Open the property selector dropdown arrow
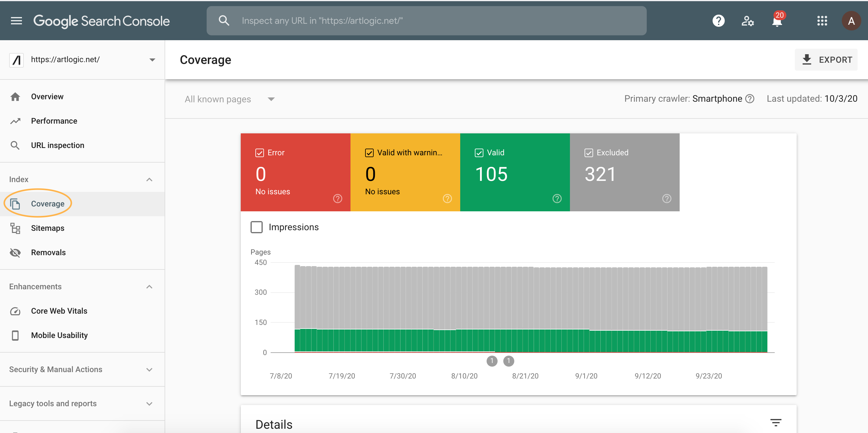Image resolution: width=868 pixels, height=433 pixels. point(152,60)
